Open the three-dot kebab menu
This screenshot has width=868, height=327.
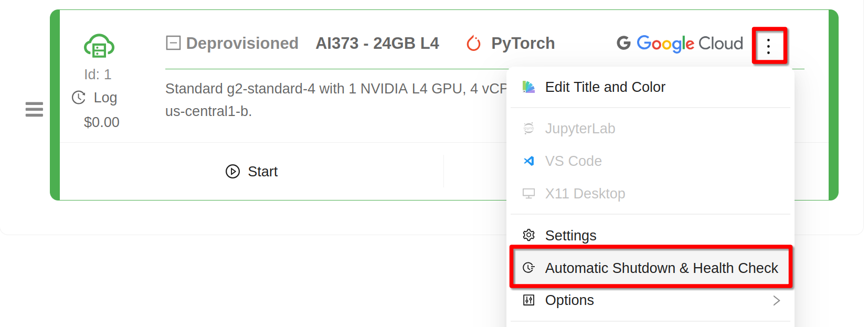[x=769, y=46]
